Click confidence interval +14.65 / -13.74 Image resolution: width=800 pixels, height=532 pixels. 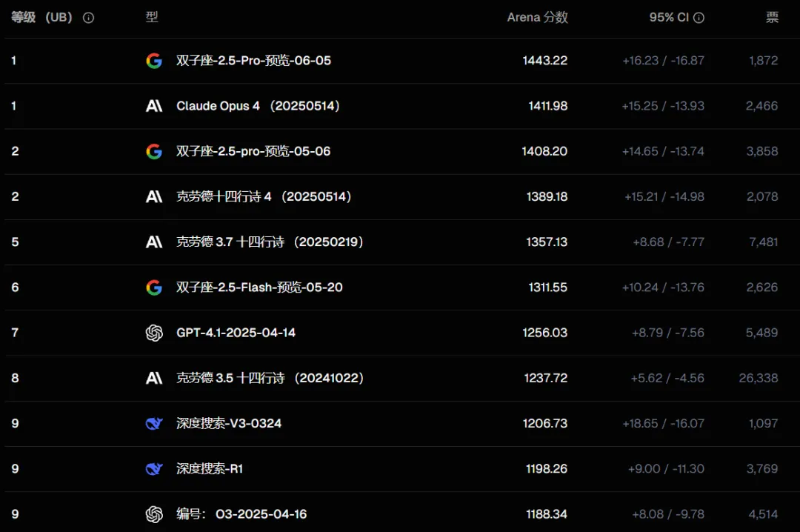click(x=663, y=152)
